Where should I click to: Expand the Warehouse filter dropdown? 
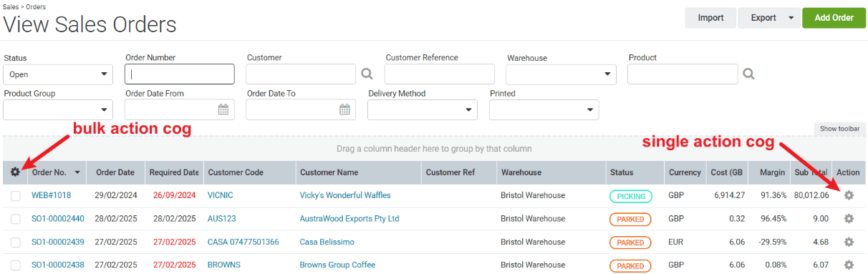[x=561, y=74]
